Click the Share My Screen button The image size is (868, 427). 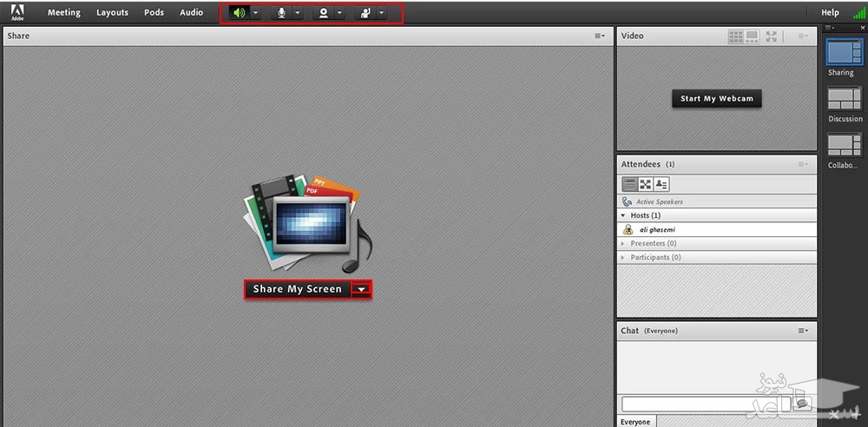tap(298, 289)
